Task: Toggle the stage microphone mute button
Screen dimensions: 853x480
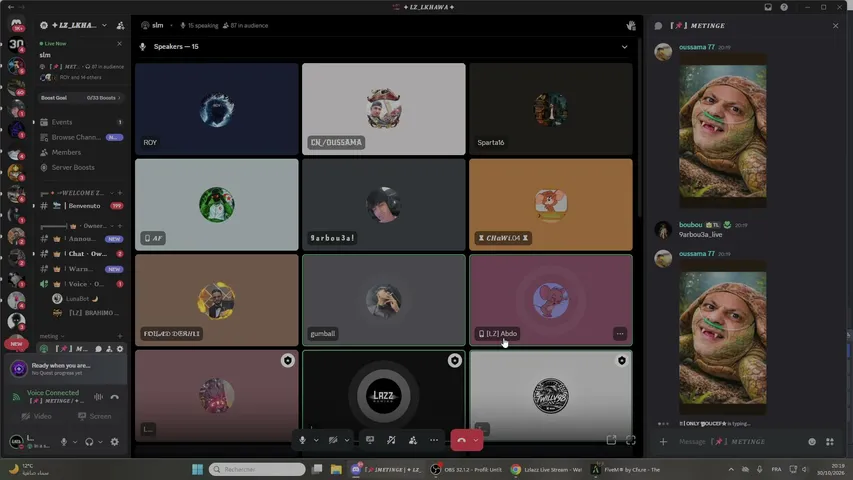Action: tap(302, 440)
